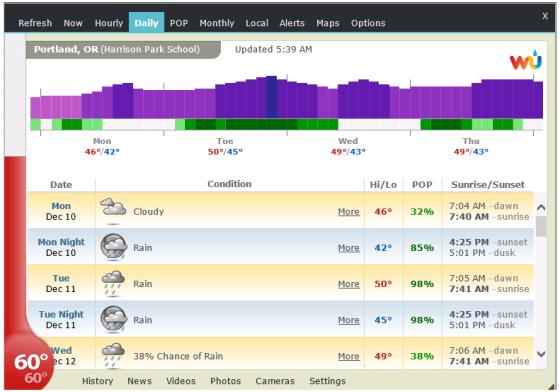Click More link for 38% Chance of Rain
This screenshot has height=392, width=560.
coord(349,356)
